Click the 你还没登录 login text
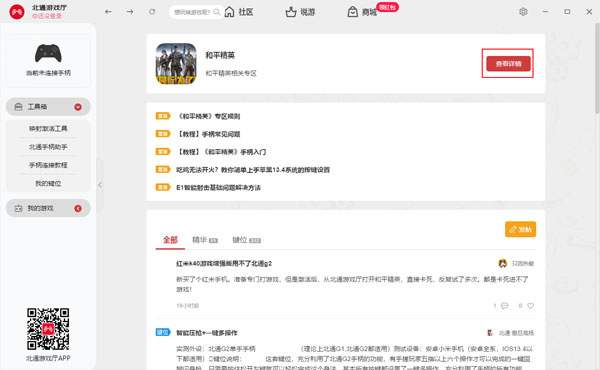Image resolution: width=600 pixels, height=370 pixels. pyautogui.click(x=47, y=16)
